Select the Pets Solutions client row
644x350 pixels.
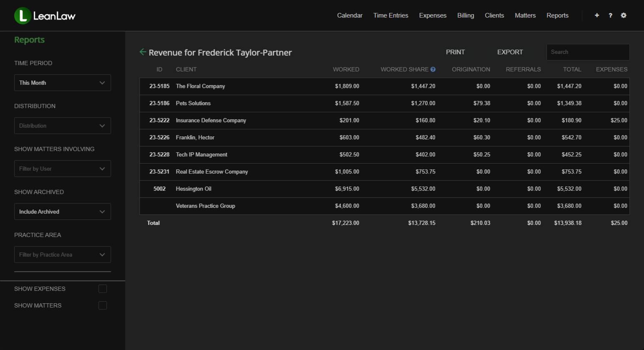384,103
